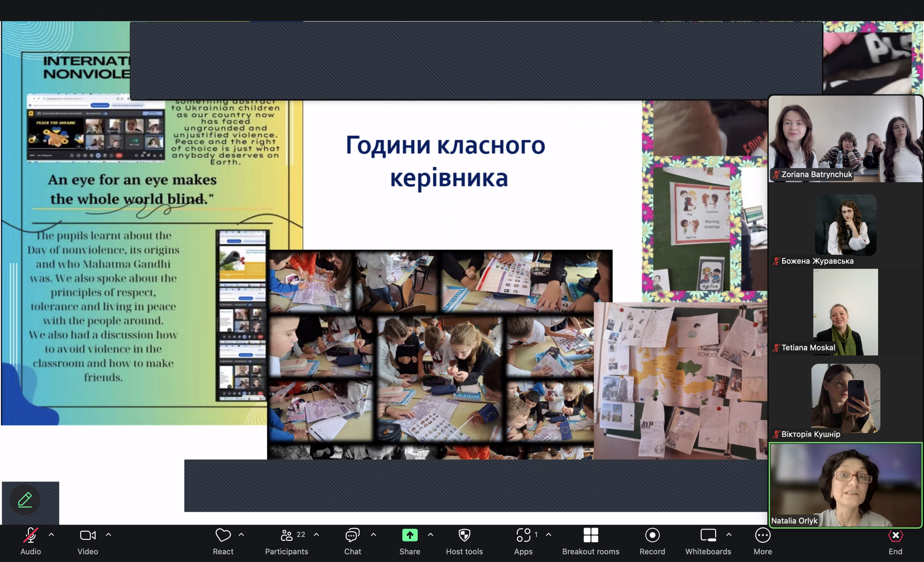Image resolution: width=924 pixels, height=562 pixels.
Task: Click muted mic icon beside Zoriana Batrynchuk
Action: click(x=776, y=175)
